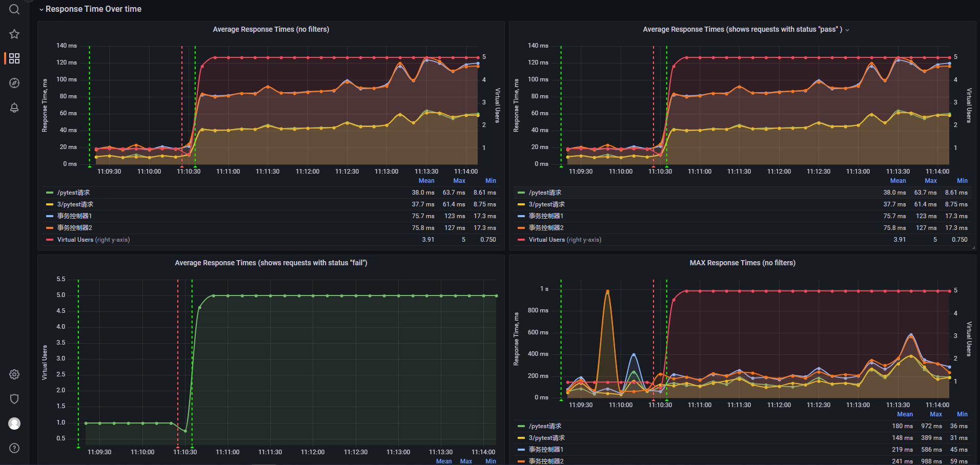Open the Grafana search icon in sidebar
980x465 pixels.
pos(14,9)
